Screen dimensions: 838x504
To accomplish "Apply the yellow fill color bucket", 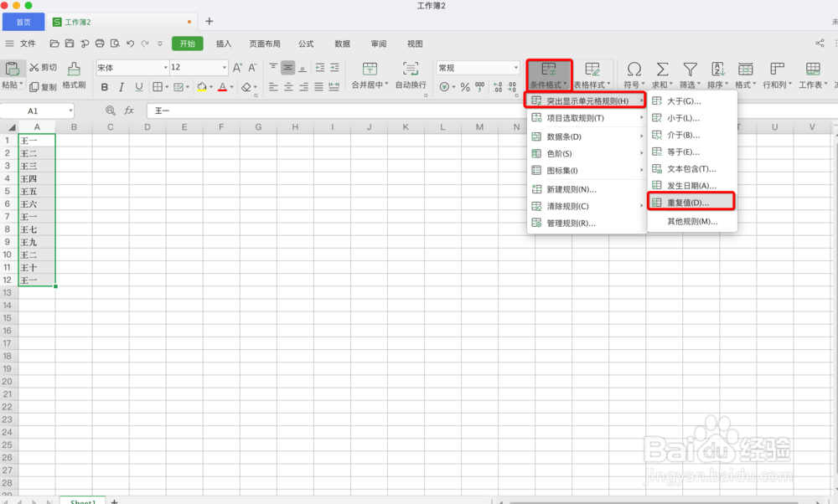I will tap(201, 87).
